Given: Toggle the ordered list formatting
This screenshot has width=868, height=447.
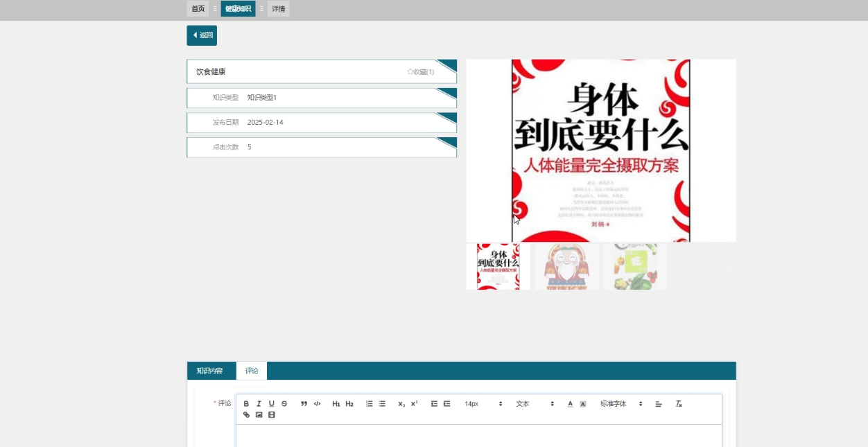Looking at the screenshot, I should click(x=369, y=403).
